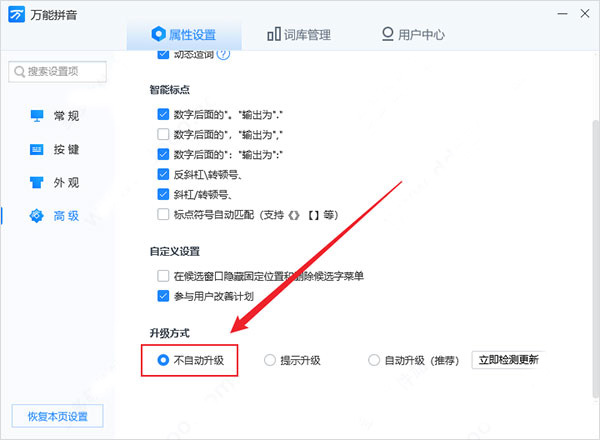
Task: Open the 动态造词 help question mark icon
Action: click(223, 54)
